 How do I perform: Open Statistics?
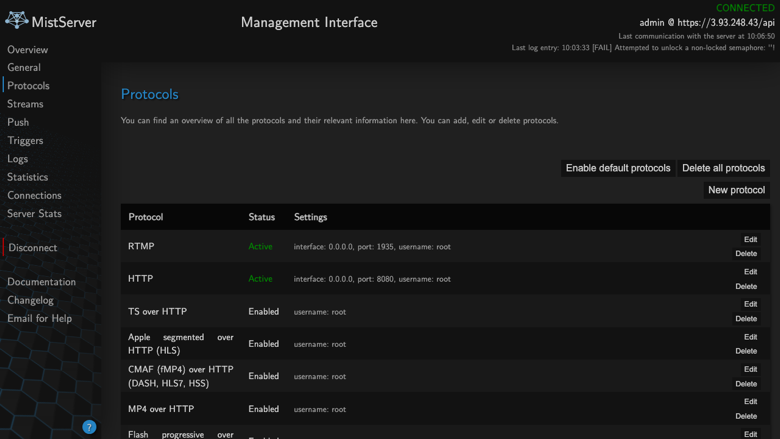coord(27,177)
